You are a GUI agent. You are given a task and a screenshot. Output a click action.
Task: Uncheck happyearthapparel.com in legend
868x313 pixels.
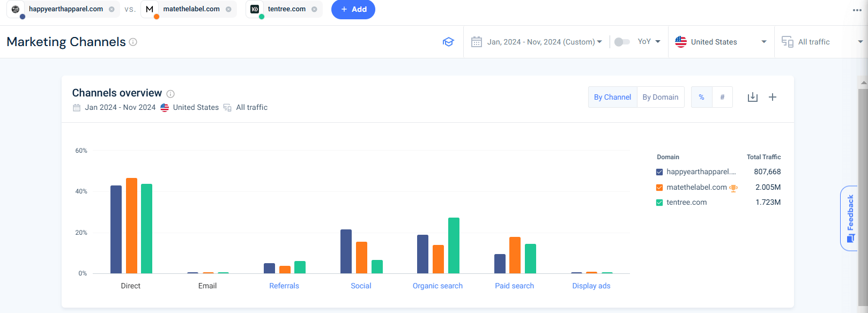pos(659,172)
